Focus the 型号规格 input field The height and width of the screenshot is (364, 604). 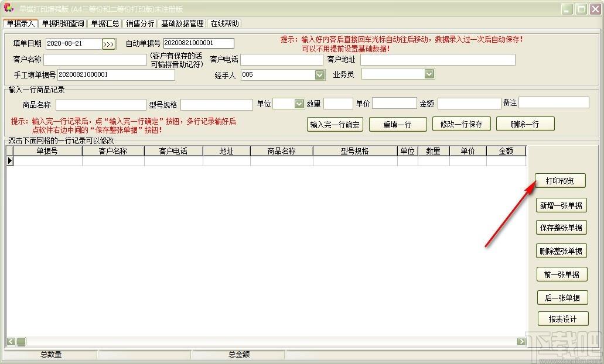[x=217, y=105]
